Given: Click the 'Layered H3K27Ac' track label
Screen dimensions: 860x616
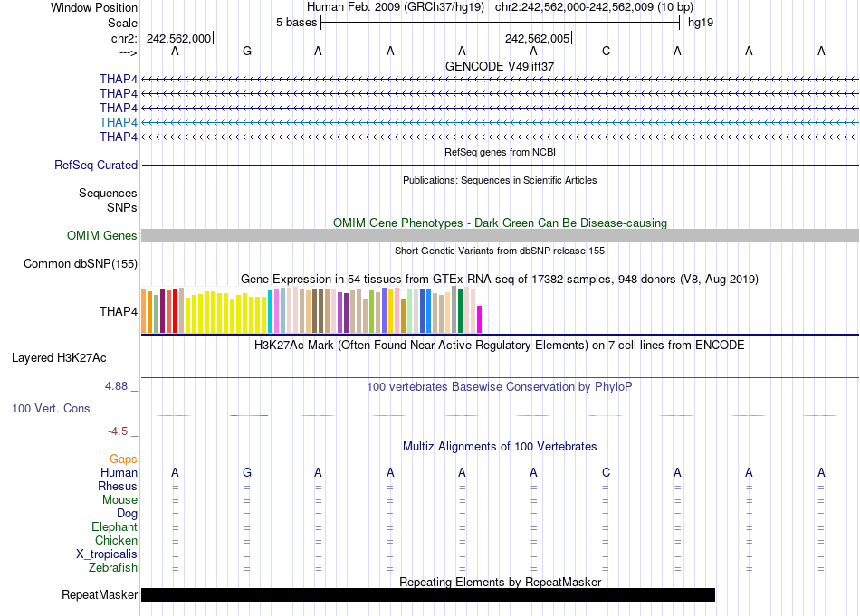Looking at the screenshot, I should click(x=59, y=358).
